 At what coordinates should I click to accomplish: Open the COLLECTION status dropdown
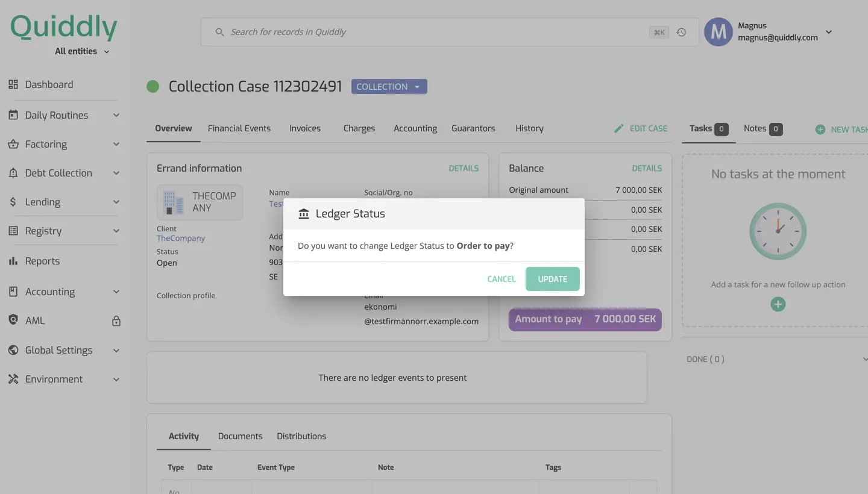389,87
